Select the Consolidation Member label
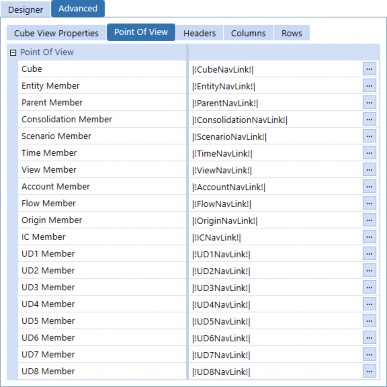Viewport: 387px width, 387px height. [x=67, y=119]
